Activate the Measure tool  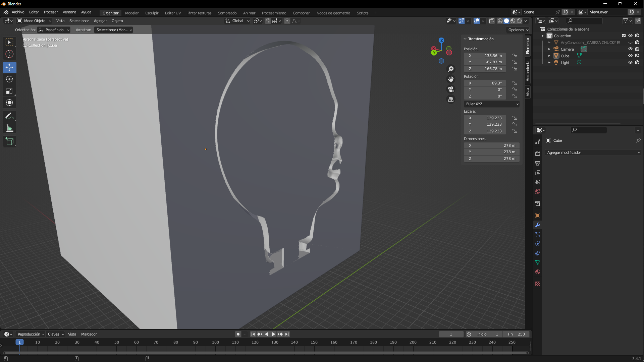click(x=9, y=128)
